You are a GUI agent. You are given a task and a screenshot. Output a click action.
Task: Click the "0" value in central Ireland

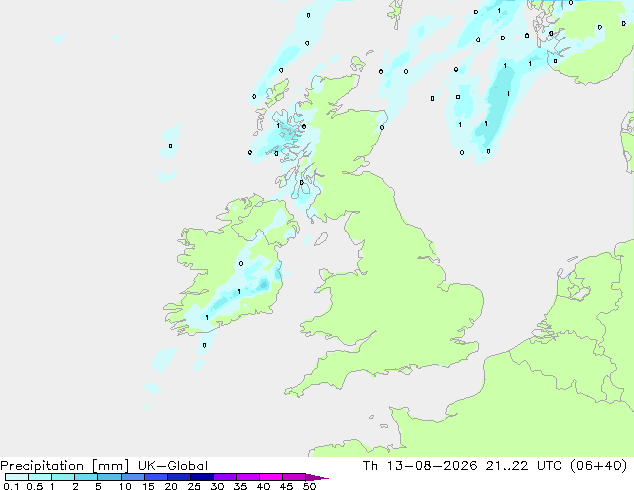click(241, 264)
